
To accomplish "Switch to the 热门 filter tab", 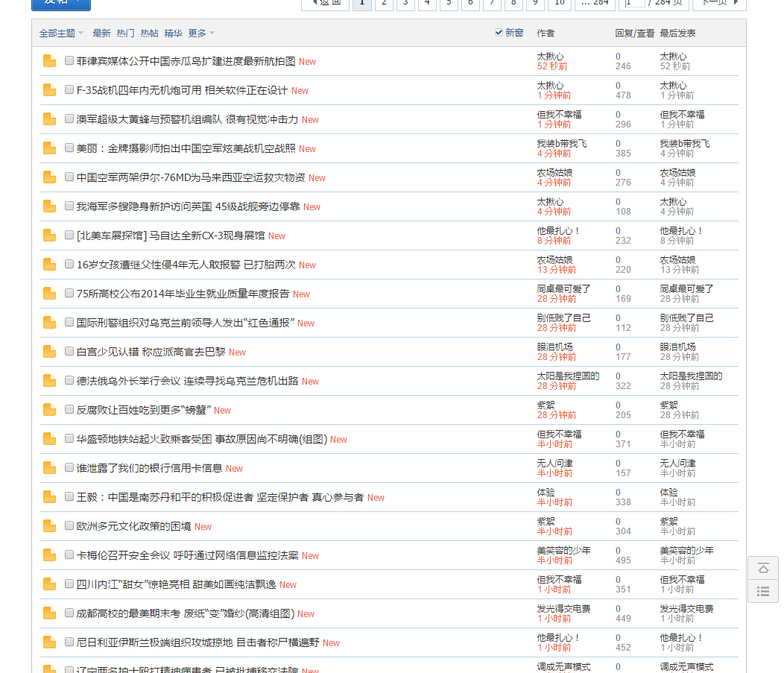I will pyautogui.click(x=125, y=34).
